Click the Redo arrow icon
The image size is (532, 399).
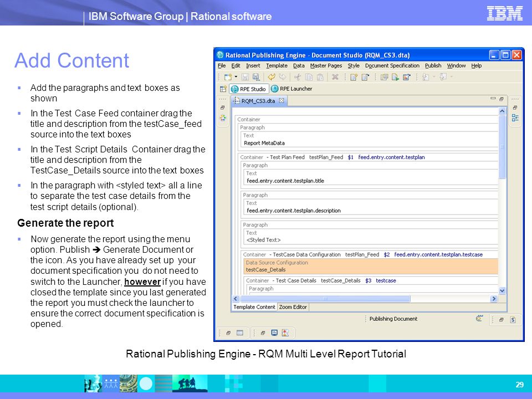point(282,77)
